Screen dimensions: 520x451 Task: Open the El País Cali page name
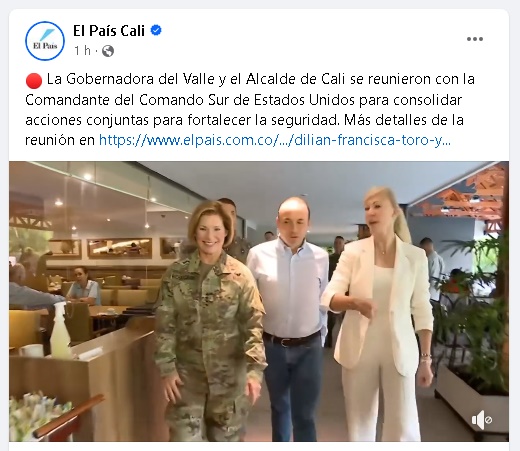(109, 31)
